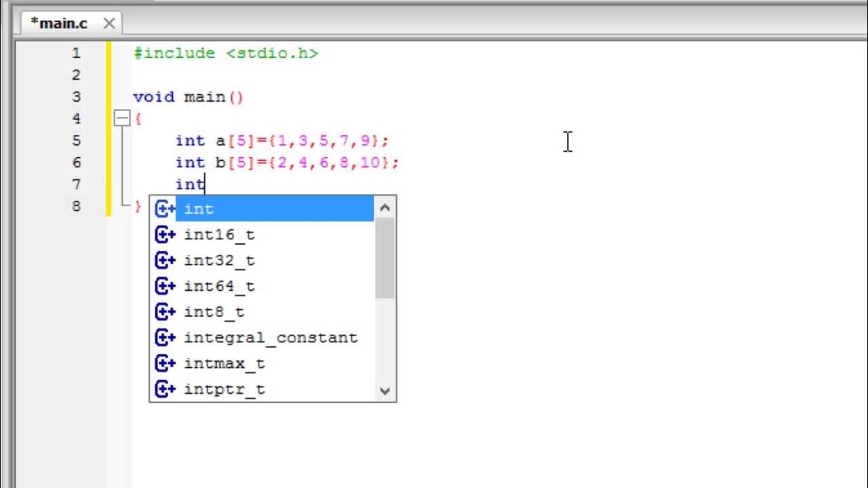Click the icon beside intptr_t suggestion
This screenshot has height=488, width=868.
pyautogui.click(x=165, y=390)
